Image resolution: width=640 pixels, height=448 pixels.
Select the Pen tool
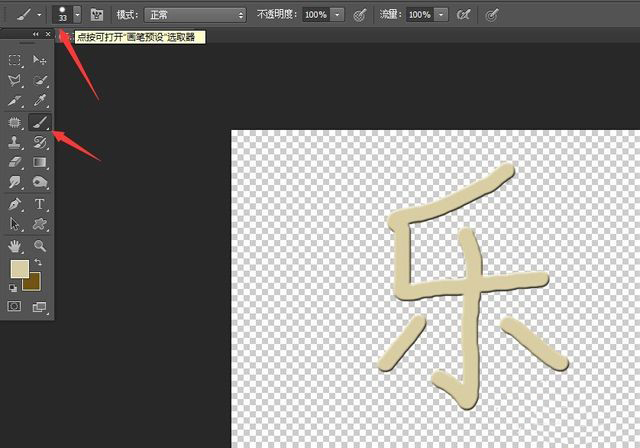(x=15, y=204)
